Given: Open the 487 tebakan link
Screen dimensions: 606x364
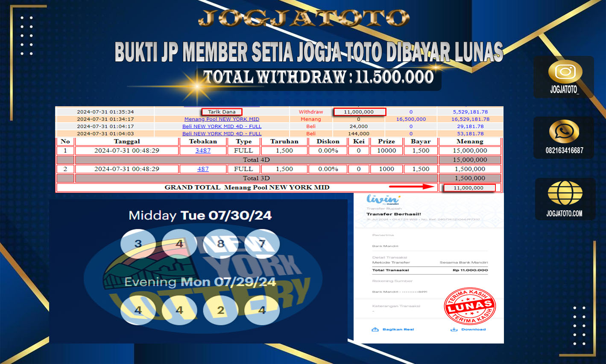Looking at the screenshot, I should pyautogui.click(x=203, y=169).
